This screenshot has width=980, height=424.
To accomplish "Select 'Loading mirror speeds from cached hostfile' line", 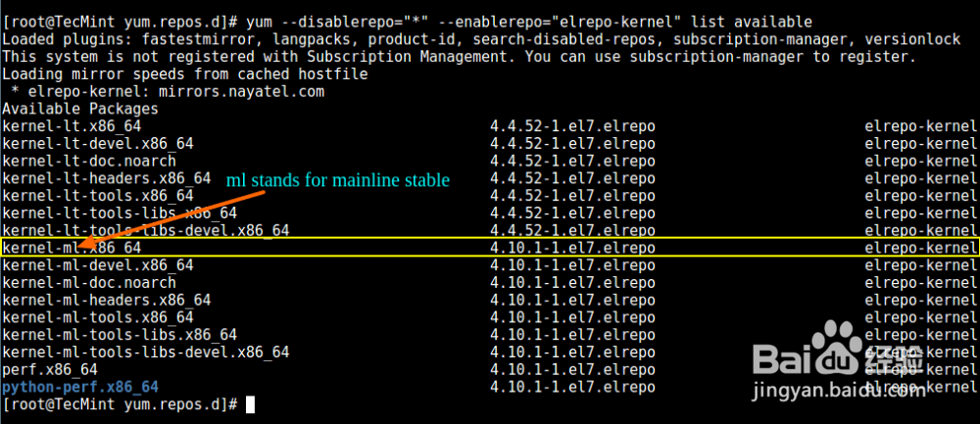I will coord(185,74).
